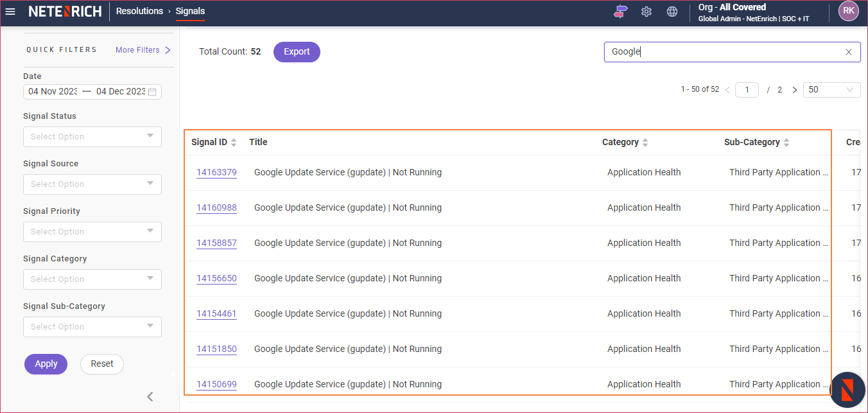Open the Signal Sub-Category dropdown

92,327
